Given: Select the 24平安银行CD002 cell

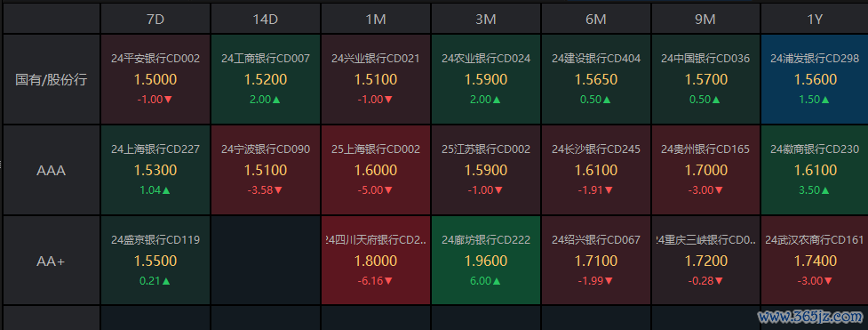Looking at the screenshot, I should pyautogui.click(x=155, y=79).
